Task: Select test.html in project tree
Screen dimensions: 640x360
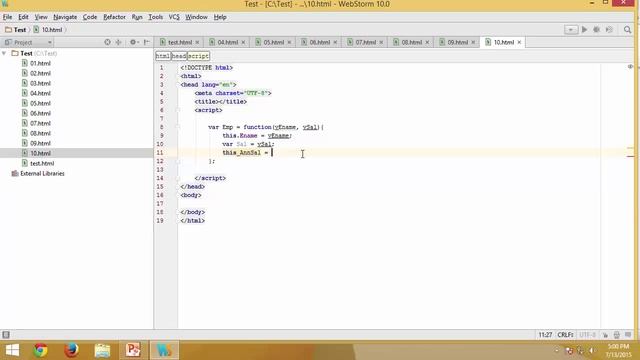Action: click(x=42, y=163)
